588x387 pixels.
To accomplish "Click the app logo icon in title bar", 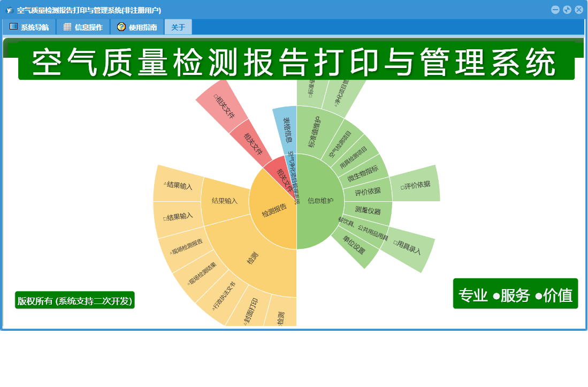I will 10,10.
